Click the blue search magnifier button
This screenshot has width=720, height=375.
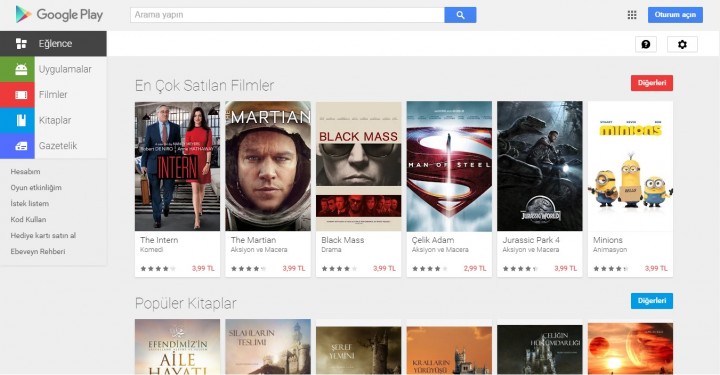point(460,15)
